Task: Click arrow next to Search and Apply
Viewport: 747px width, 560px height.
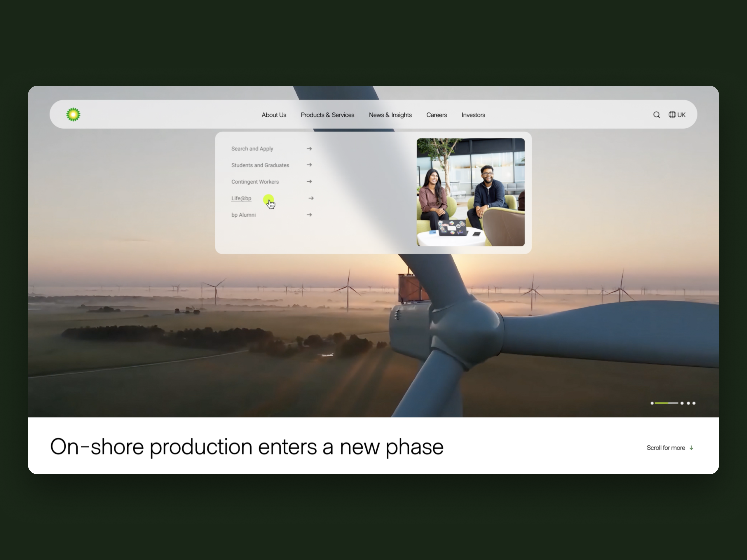Action: pyautogui.click(x=309, y=148)
